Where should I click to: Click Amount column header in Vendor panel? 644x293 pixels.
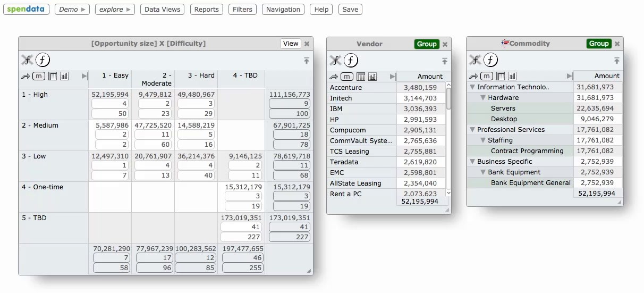click(x=430, y=77)
